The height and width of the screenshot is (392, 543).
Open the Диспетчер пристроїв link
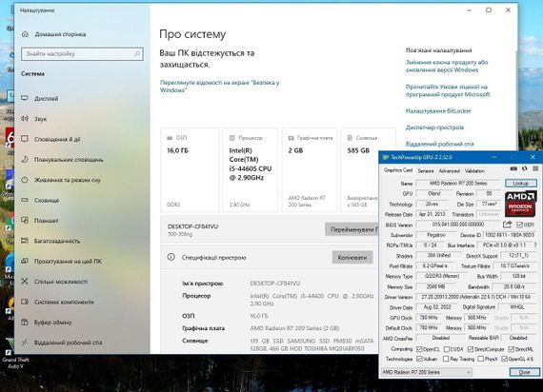[434, 127]
